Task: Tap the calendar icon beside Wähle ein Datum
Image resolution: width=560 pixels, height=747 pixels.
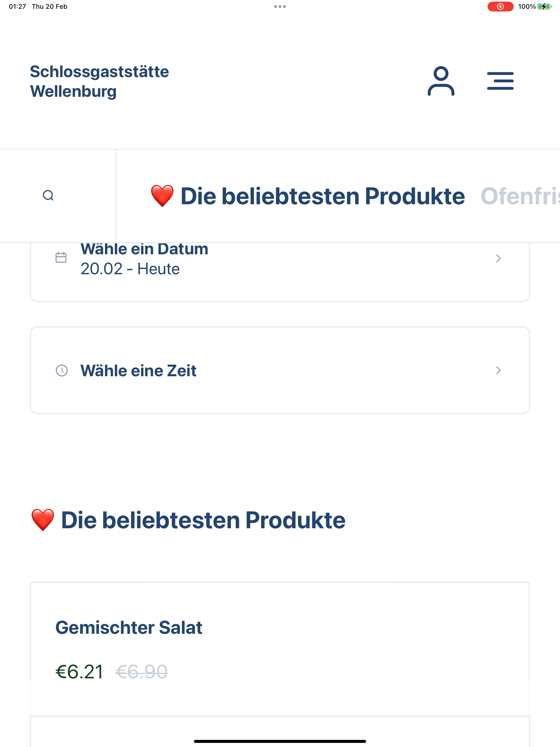Action: pyautogui.click(x=61, y=257)
